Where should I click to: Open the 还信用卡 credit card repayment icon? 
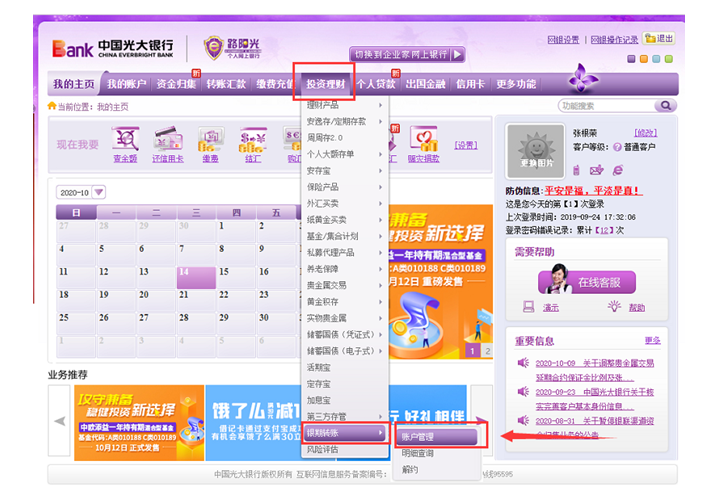click(x=169, y=139)
